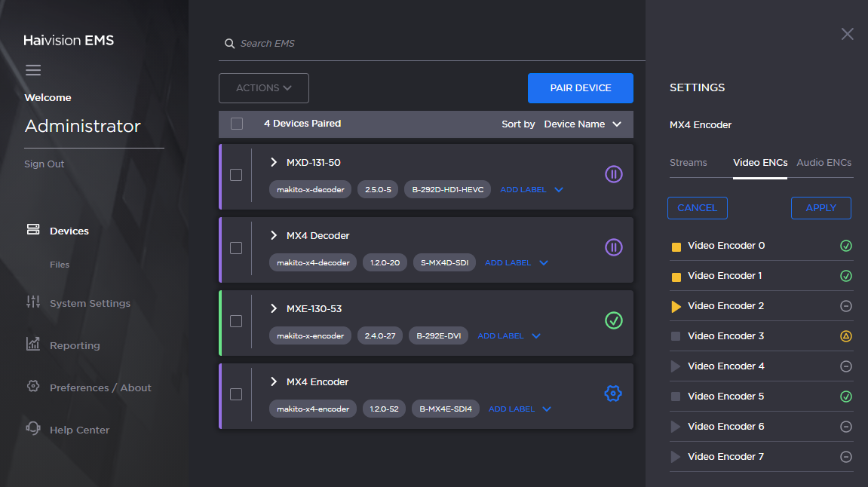Click the APPLY button in Settings
Image resolution: width=868 pixels, height=487 pixels.
820,208
